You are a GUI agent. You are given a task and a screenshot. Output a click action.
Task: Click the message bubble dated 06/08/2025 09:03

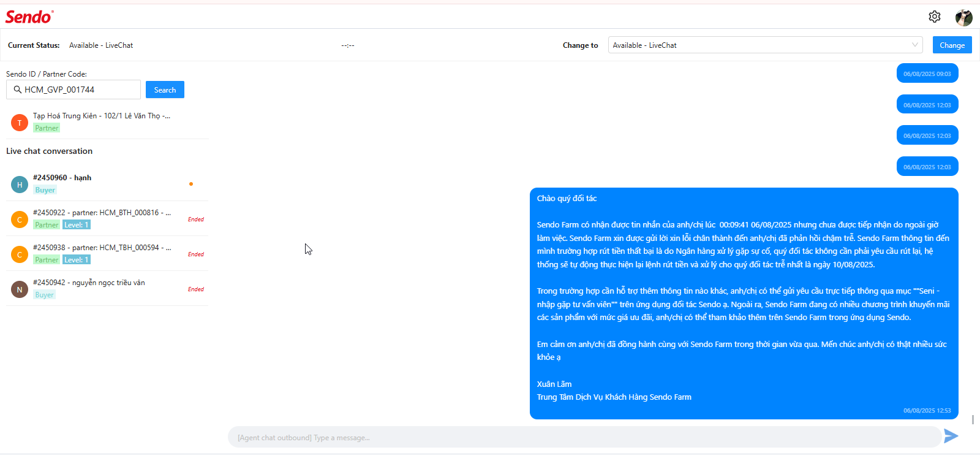(927, 74)
